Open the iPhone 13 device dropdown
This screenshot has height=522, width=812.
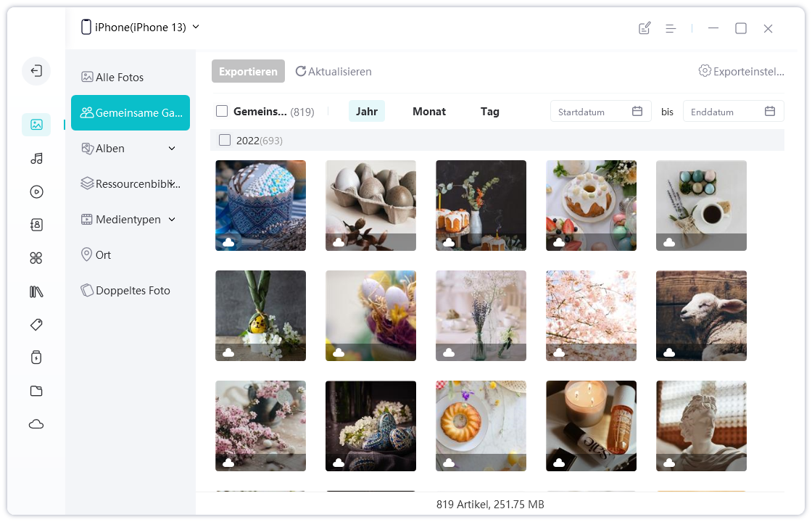(x=141, y=28)
